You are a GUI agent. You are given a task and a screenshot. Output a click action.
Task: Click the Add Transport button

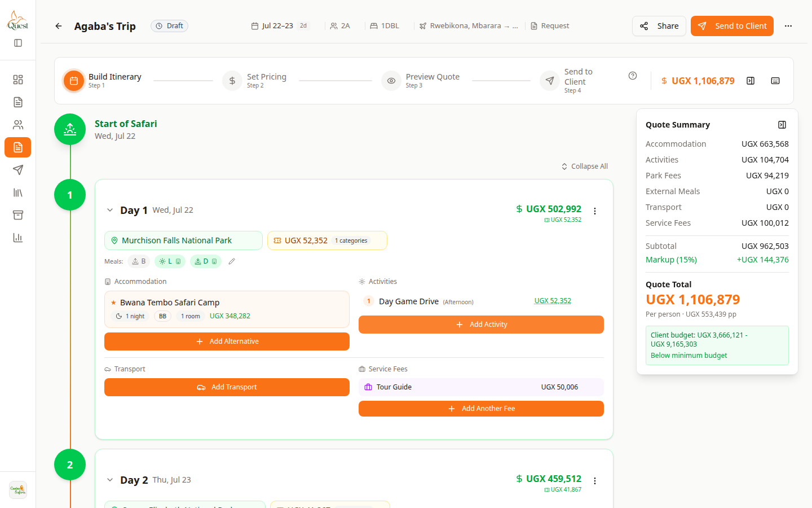[x=227, y=387]
